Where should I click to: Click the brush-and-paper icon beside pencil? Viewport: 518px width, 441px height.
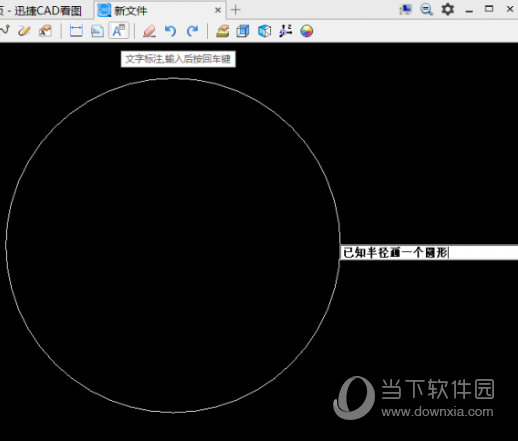[x=45, y=31]
